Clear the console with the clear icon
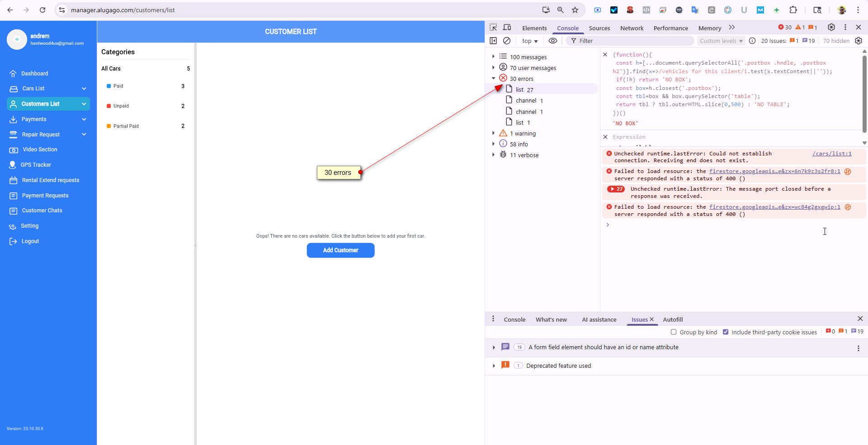The width and height of the screenshot is (868, 445). (x=507, y=41)
